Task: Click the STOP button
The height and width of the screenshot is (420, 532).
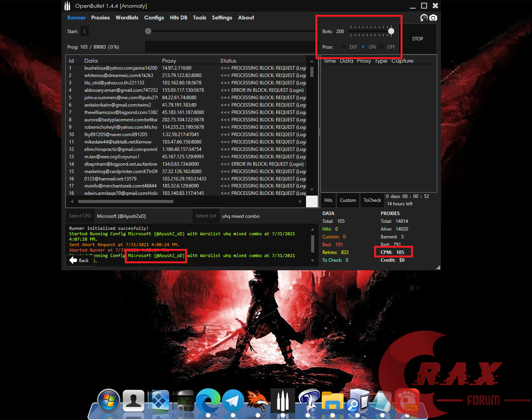Action: pos(417,38)
